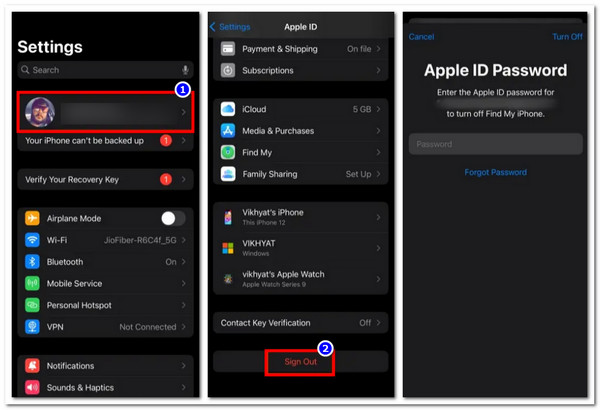Tap the Vikhyat's iPhone device icon
Image resolution: width=600 pixels, height=410 pixels.
point(228,217)
